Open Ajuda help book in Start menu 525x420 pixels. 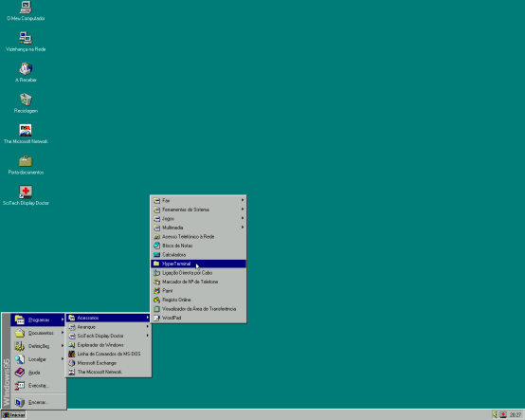point(38,373)
